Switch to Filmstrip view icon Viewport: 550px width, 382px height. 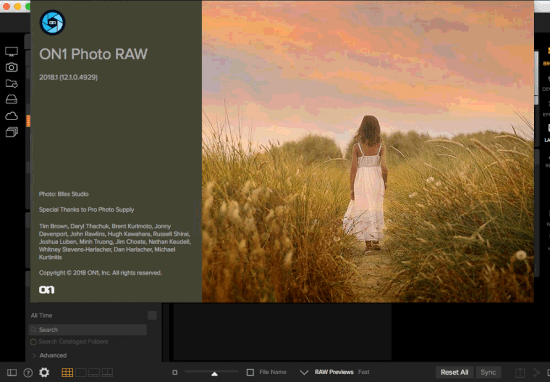[94, 373]
